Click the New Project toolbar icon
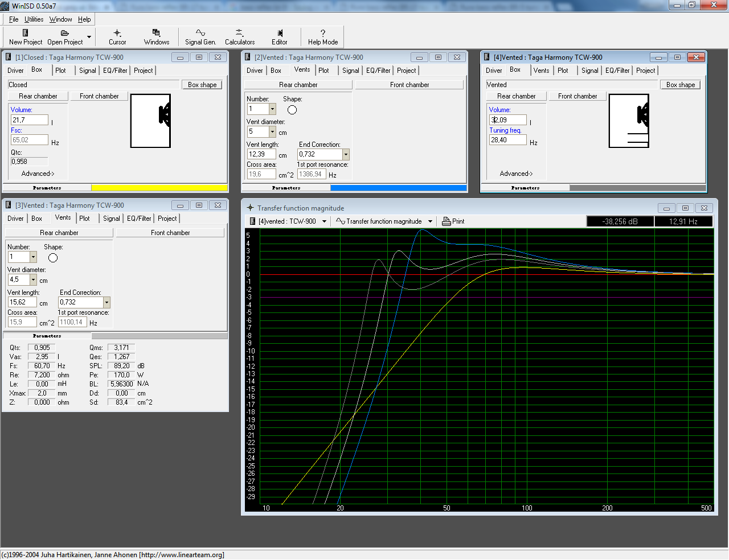Screen dimensions: 729x560 pos(25,33)
